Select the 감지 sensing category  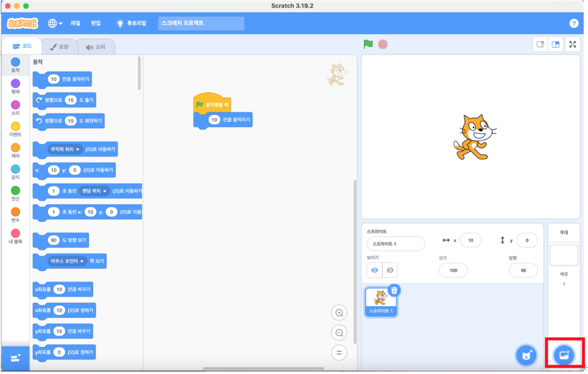[15, 172]
